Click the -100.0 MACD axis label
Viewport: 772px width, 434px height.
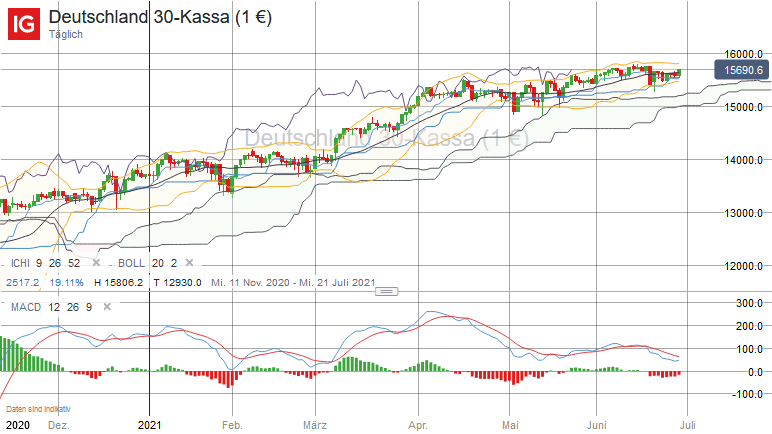point(747,395)
